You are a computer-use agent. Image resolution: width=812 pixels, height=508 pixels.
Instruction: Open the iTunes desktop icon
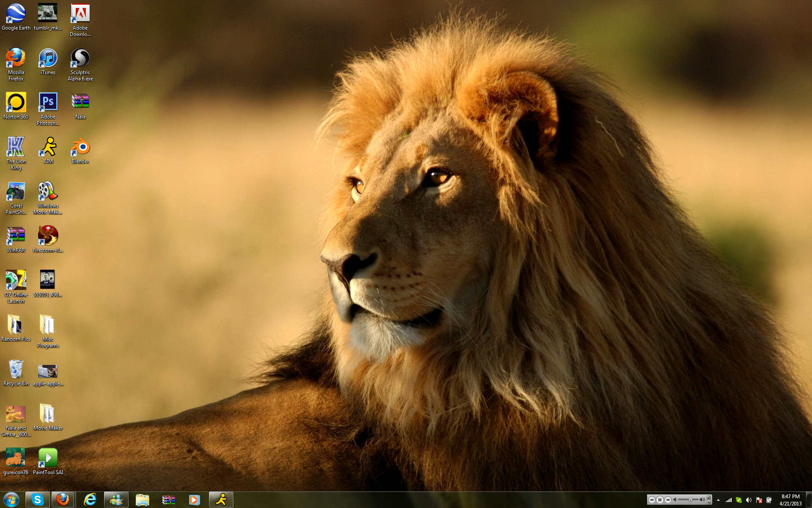[48, 58]
